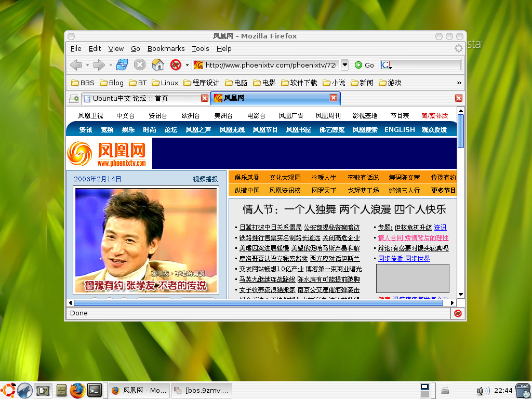Open the address bar URL history dropdown
This screenshot has width=532, height=399.
coord(345,64)
